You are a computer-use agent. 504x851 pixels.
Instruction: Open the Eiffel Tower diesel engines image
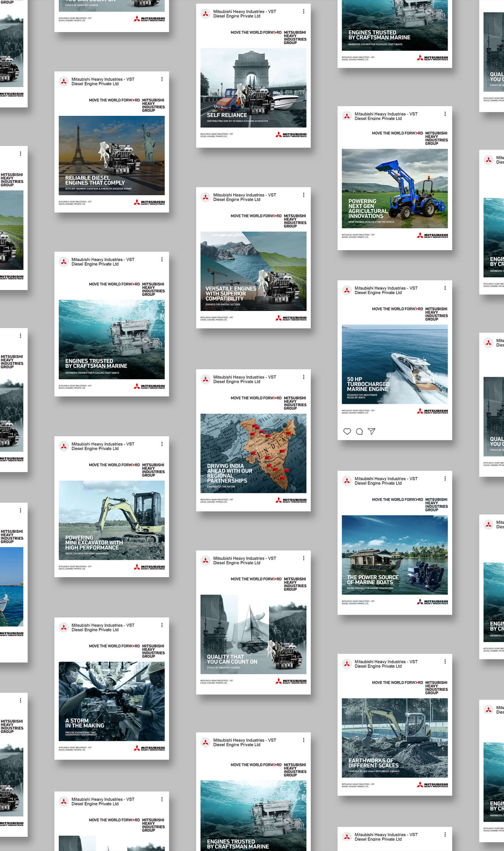click(111, 155)
